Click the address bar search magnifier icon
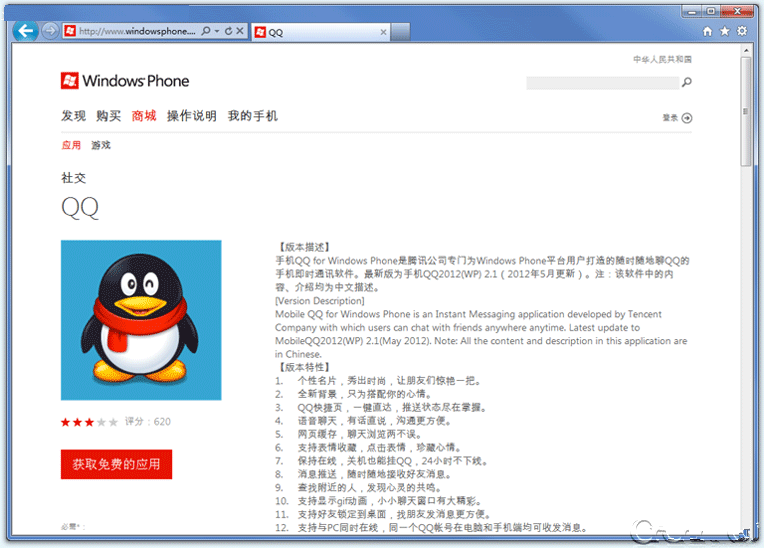Viewport: 764px width, 548px height. pos(206,31)
